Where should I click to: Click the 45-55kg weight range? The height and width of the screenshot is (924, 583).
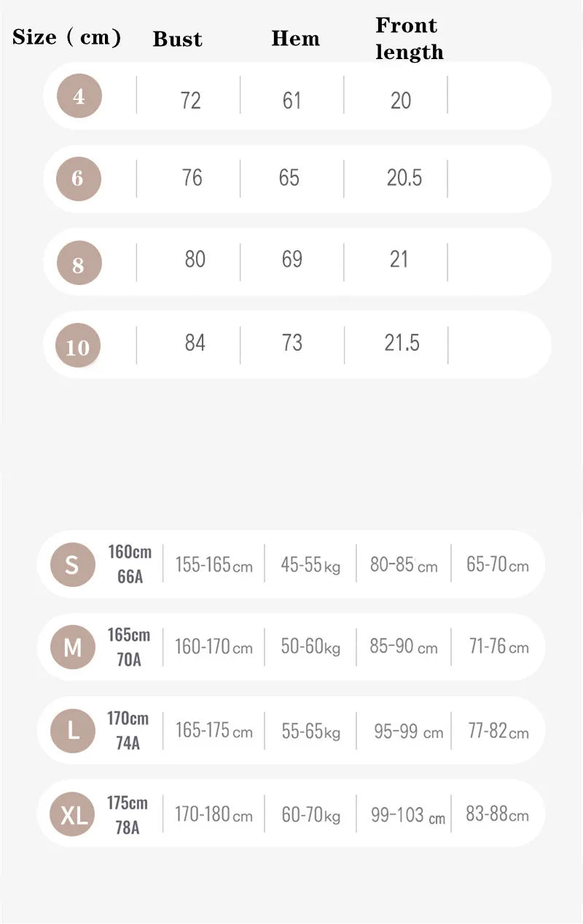coord(310,565)
